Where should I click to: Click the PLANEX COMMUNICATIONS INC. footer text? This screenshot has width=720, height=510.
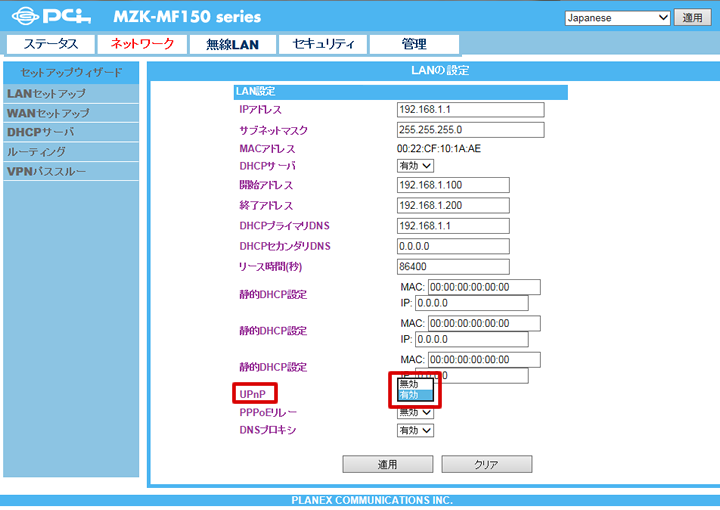(x=372, y=500)
